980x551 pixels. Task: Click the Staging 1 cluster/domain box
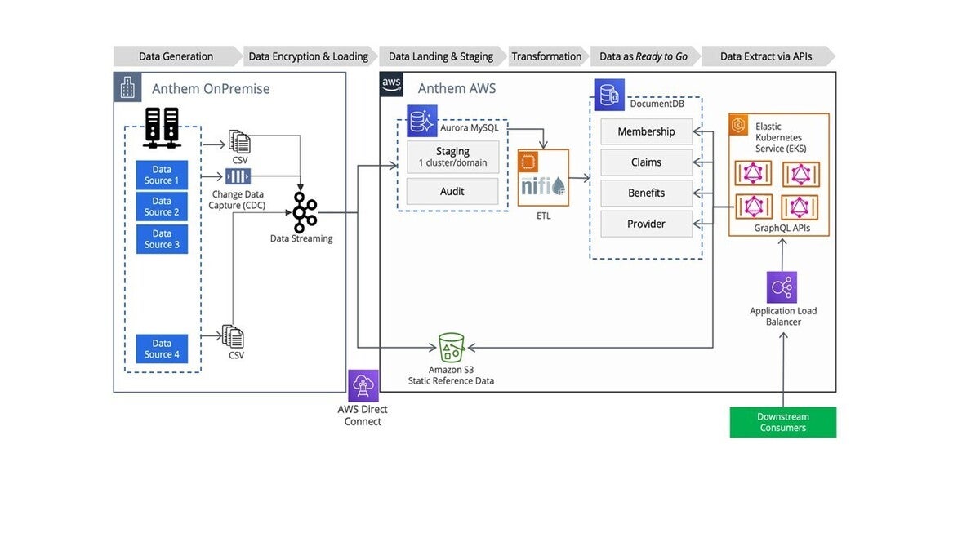click(x=452, y=157)
